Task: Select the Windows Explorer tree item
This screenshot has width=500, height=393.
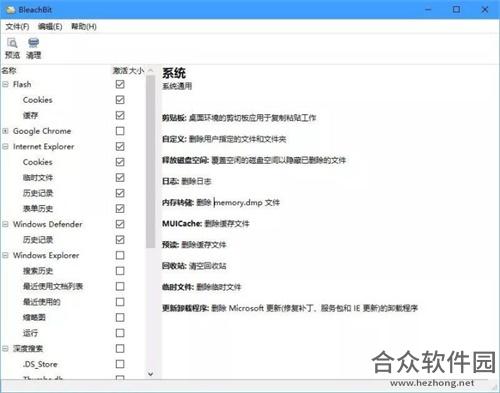Action: (46, 255)
